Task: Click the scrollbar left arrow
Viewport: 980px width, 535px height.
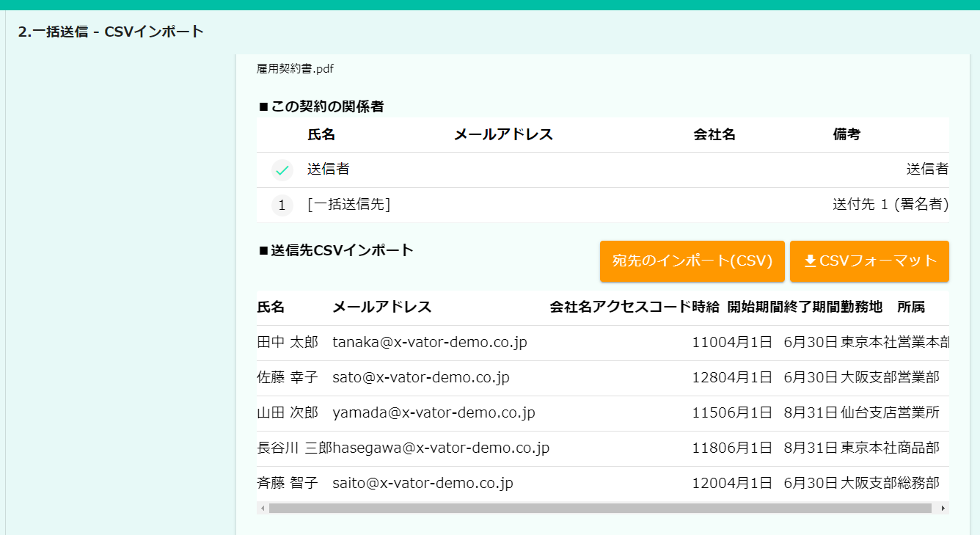Action: coord(261,508)
